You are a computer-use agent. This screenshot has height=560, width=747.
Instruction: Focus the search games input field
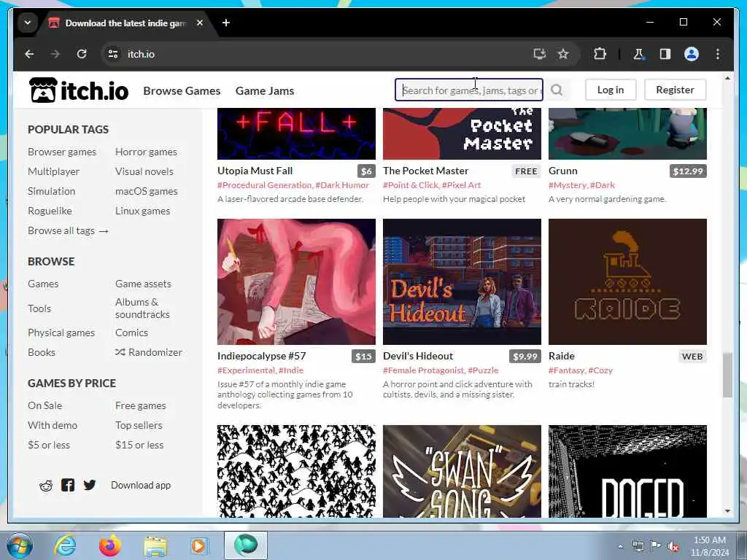click(469, 90)
